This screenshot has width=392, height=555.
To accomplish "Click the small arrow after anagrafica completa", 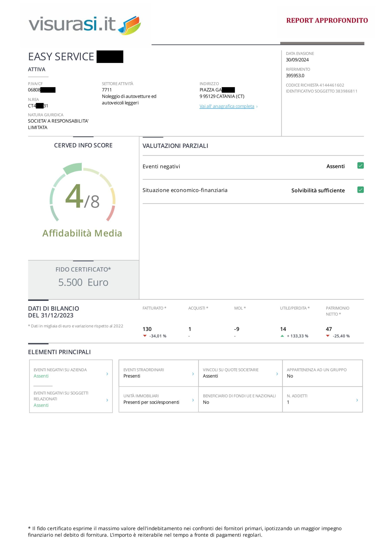I will (x=257, y=107).
